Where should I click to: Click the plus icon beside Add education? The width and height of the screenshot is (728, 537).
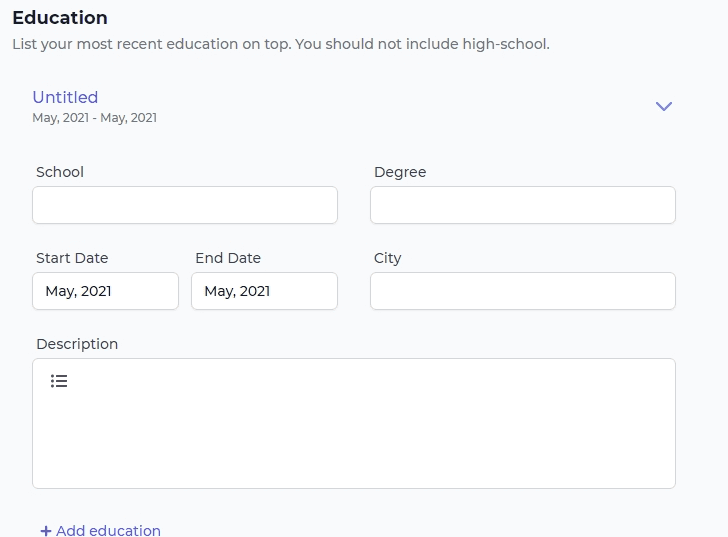click(x=46, y=531)
